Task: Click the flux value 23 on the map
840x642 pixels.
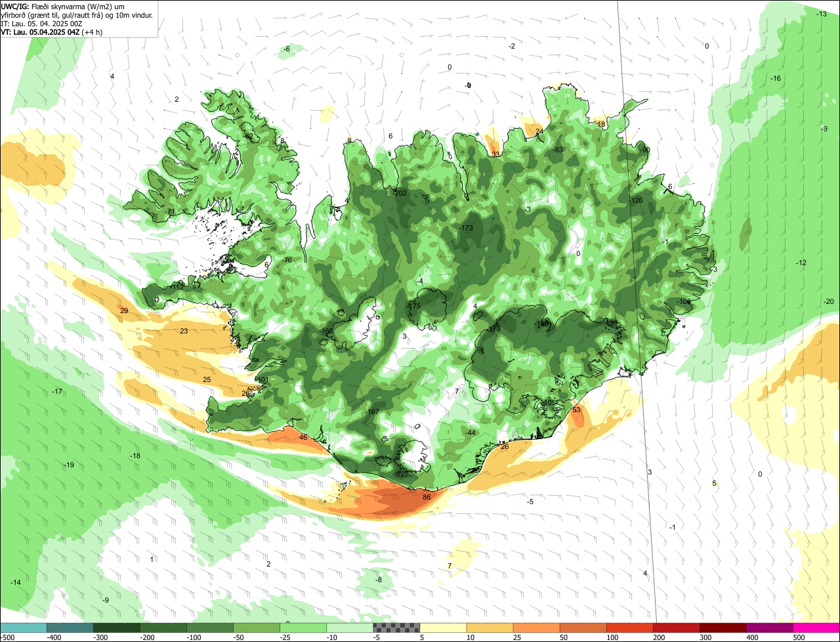Action: (x=184, y=331)
